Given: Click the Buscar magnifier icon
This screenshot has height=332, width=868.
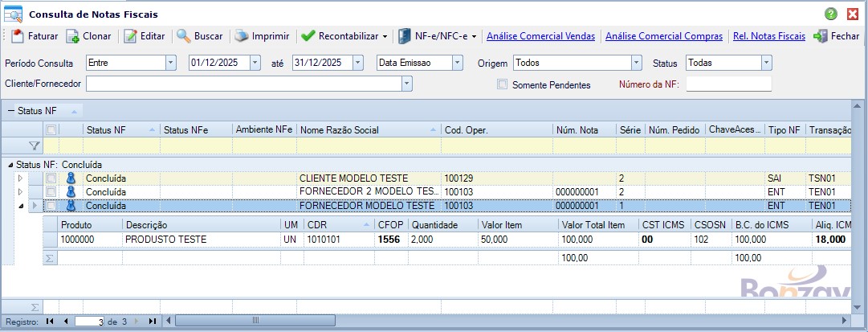Looking at the screenshot, I should (x=183, y=36).
